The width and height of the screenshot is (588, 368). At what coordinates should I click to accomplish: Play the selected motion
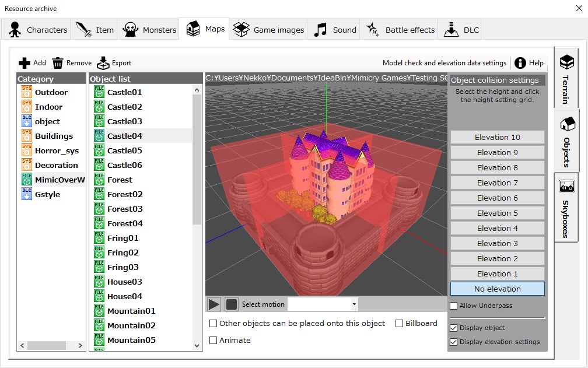pyautogui.click(x=213, y=304)
